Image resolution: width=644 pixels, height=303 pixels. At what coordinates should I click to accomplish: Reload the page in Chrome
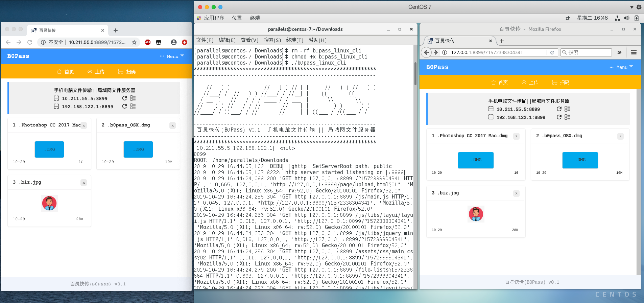tap(30, 42)
